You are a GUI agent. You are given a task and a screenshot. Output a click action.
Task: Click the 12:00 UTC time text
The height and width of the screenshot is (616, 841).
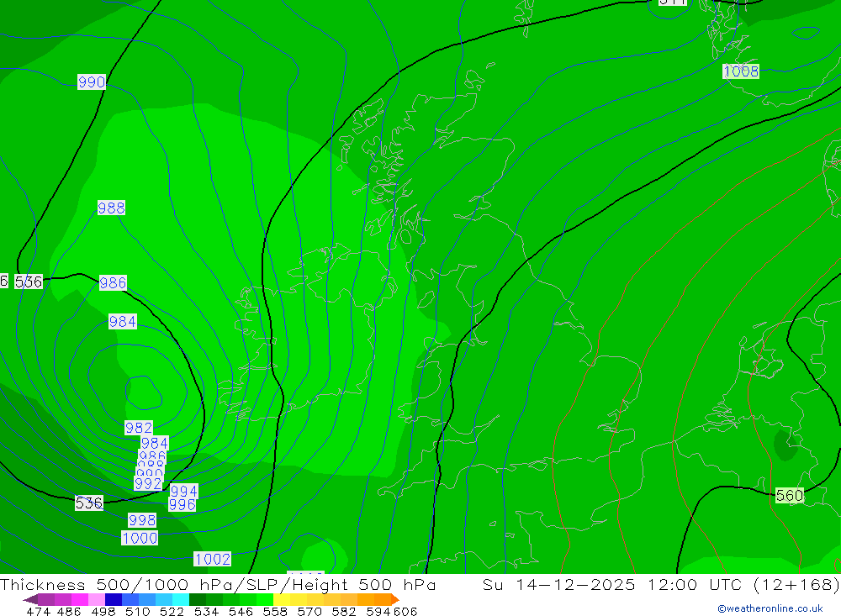click(x=695, y=584)
